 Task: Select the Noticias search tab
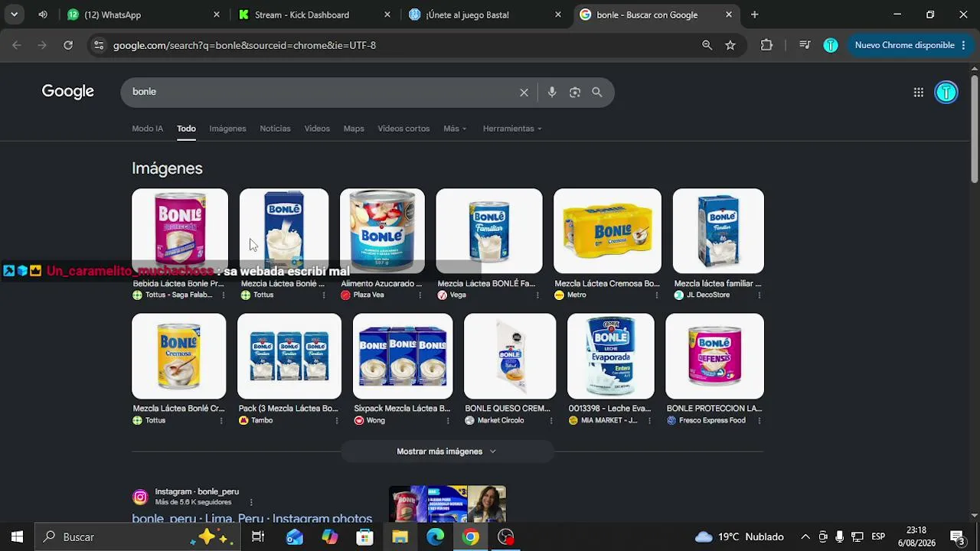click(x=275, y=129)
